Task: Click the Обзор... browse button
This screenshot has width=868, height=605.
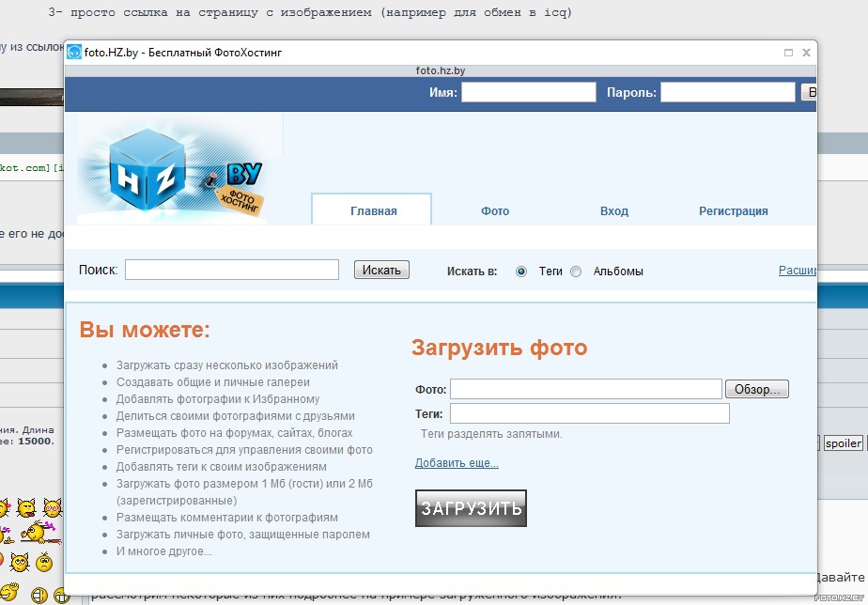Action: 757,389
